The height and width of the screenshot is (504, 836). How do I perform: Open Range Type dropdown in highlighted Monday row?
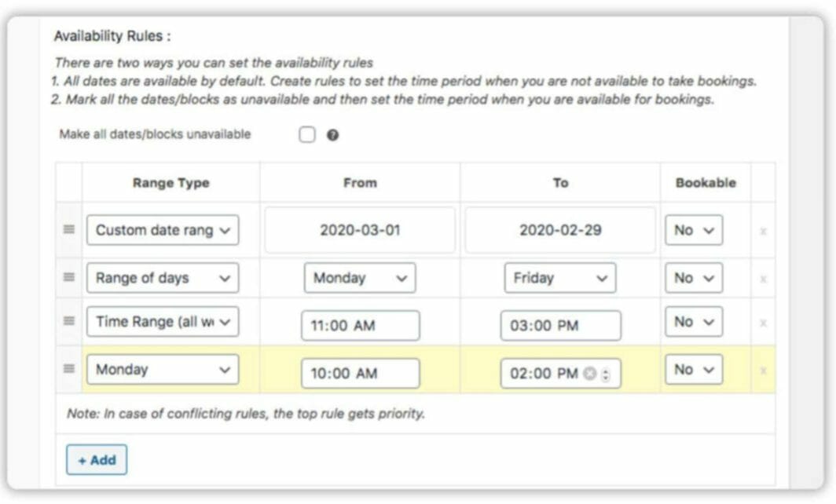pyautogui.click(x=163, y=369)
